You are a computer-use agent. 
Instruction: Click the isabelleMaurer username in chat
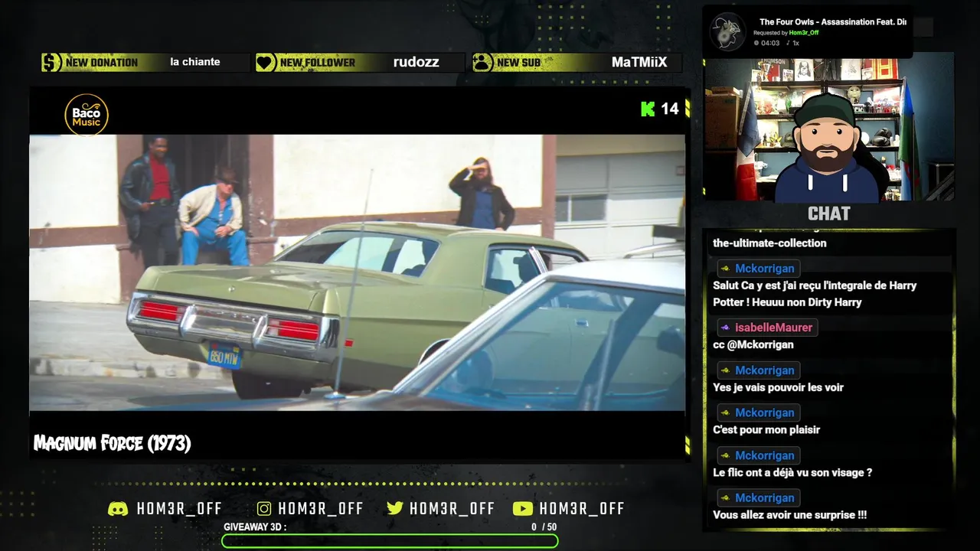pos(773,328)
